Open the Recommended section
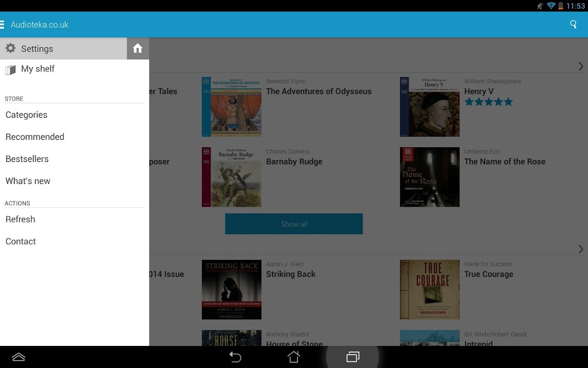 click(75, 137)
